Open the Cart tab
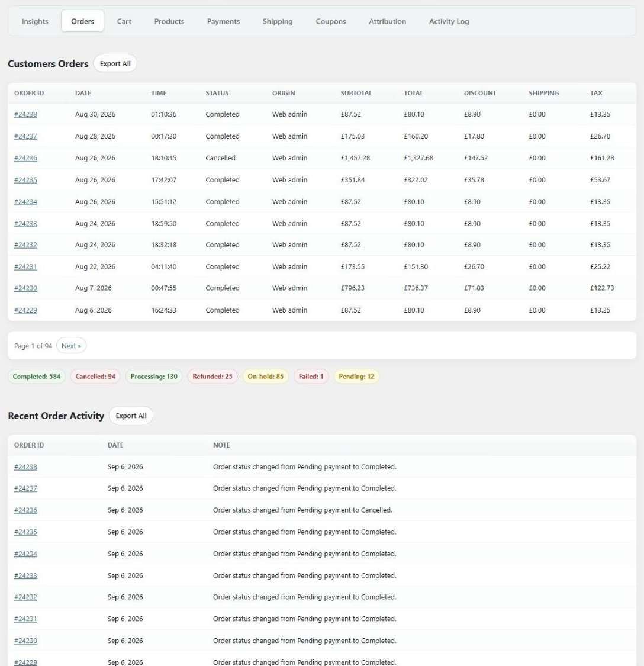This screenshot has height=666, width=644. pyautogui.click(x=124, y=21)
